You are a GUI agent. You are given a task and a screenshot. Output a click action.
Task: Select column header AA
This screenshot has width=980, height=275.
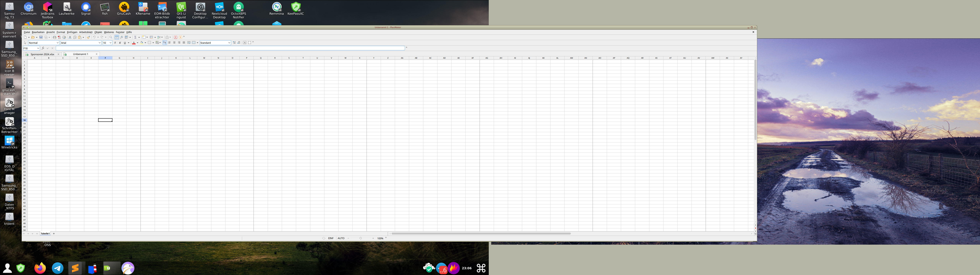pyautogui.click(x=402, y=58)
